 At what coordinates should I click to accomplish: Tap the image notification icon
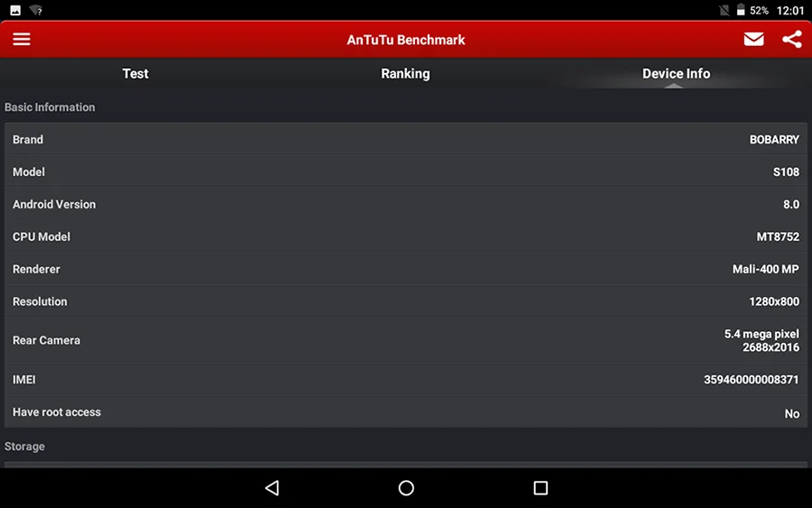pyautogui.click(x=15, y=10)
